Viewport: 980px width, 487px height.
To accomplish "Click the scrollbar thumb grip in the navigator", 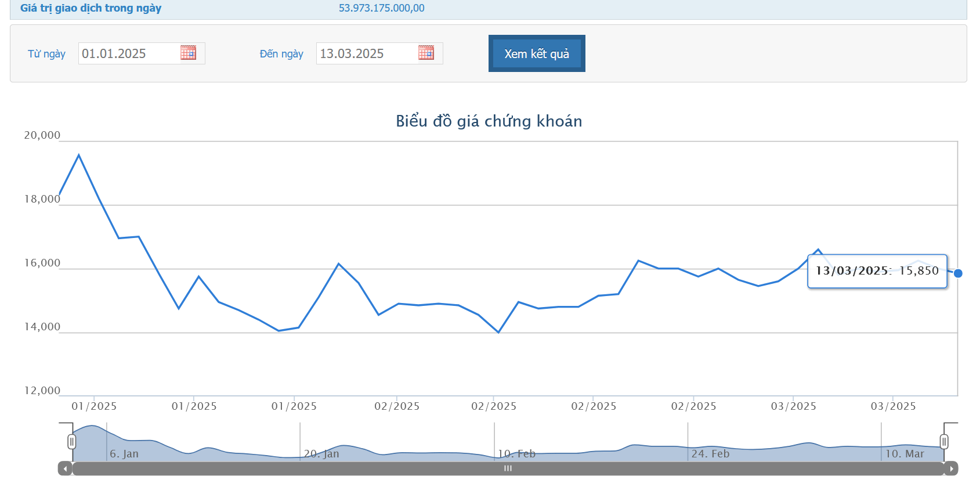I will [508, 468].
